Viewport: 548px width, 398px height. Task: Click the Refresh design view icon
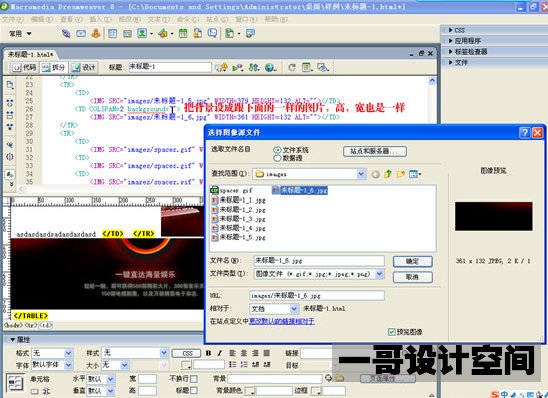[292, 67]
